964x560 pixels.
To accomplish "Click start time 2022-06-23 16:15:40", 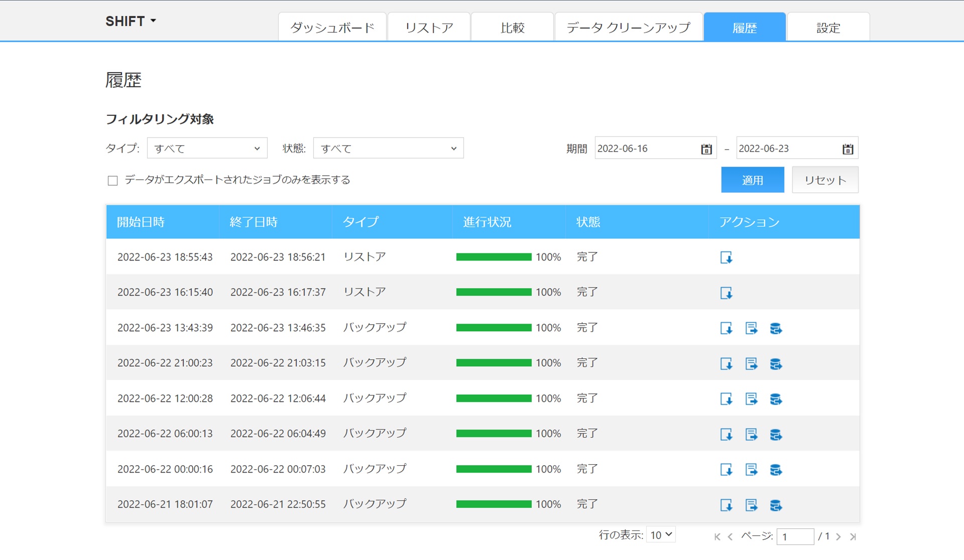I will coord(165,292).
